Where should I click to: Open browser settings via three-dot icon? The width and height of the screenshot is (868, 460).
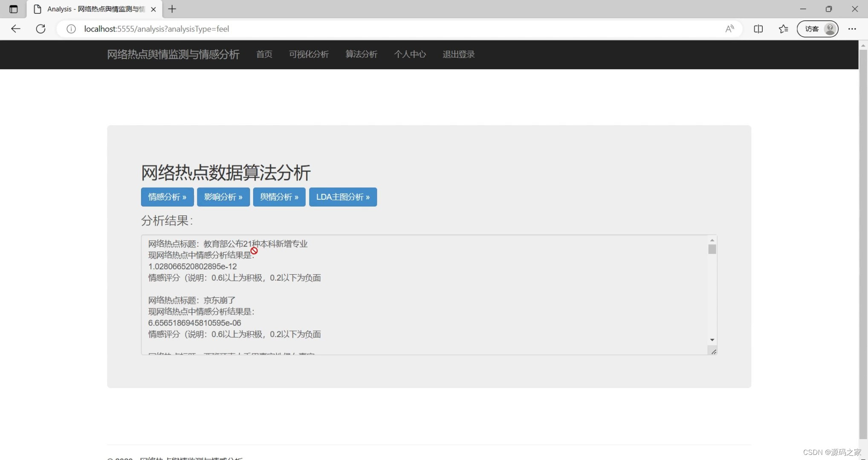click(852, 29)
